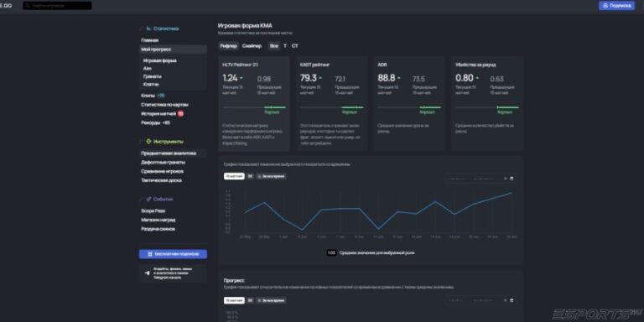Open the Гранаты submenu item
Image resolution: width=644 pixels, height=322 pixels.
pos(153,76)
